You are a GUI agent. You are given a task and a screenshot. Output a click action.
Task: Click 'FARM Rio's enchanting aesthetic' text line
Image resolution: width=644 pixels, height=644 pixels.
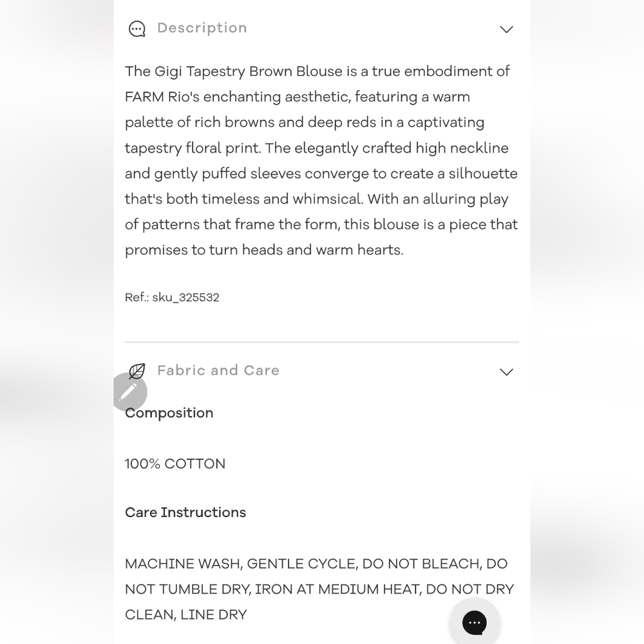tap(298, 97)
